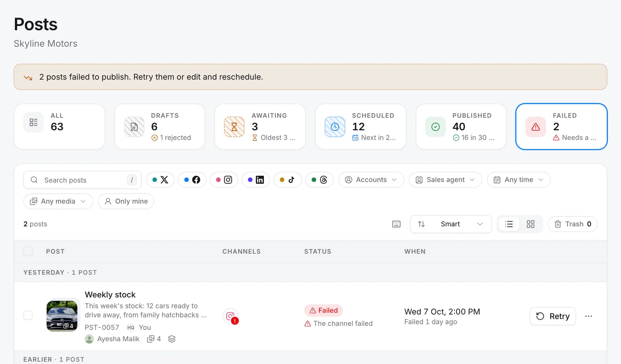Open the Trash button

572,224
